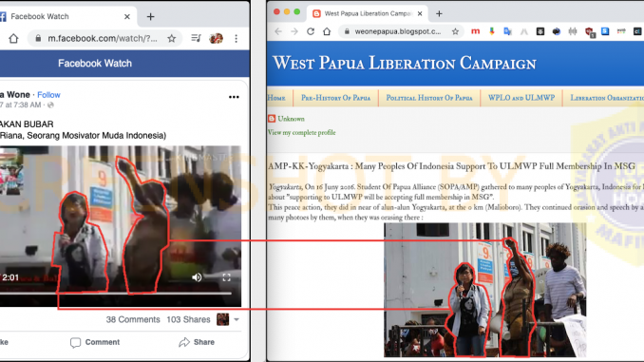644x362 pixels.
Task: Reload the West Papua blog page
Action: point(311,31)
